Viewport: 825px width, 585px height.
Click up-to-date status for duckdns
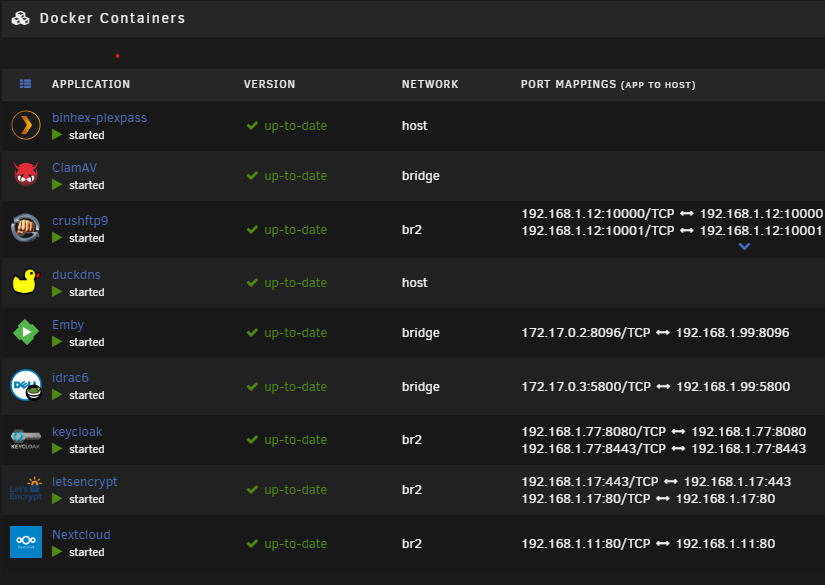tap(295, 283)
